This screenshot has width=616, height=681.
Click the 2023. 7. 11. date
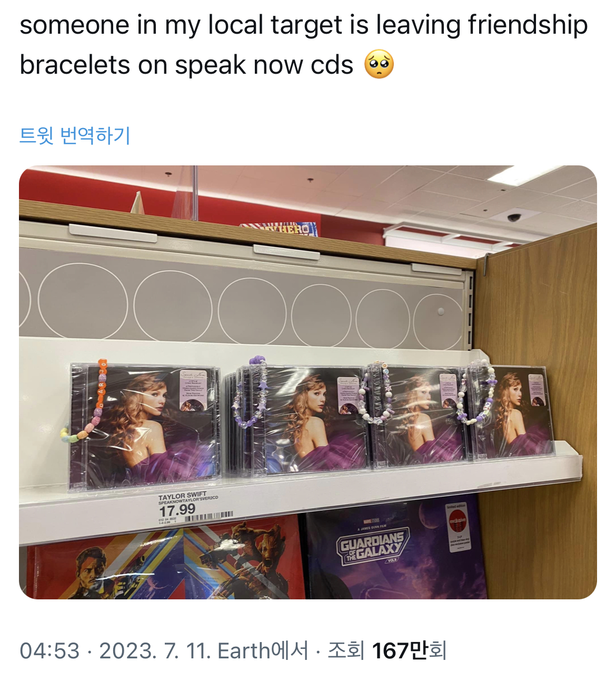click(x=155, y=651)
